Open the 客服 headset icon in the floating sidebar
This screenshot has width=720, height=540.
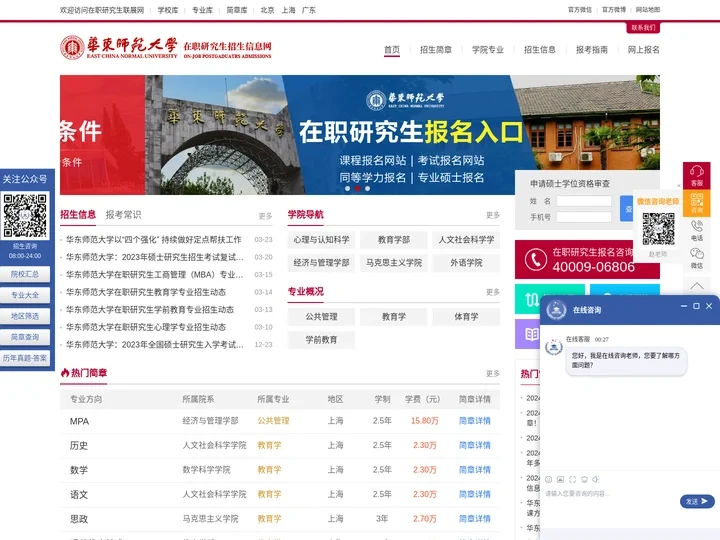click(697, 175)
